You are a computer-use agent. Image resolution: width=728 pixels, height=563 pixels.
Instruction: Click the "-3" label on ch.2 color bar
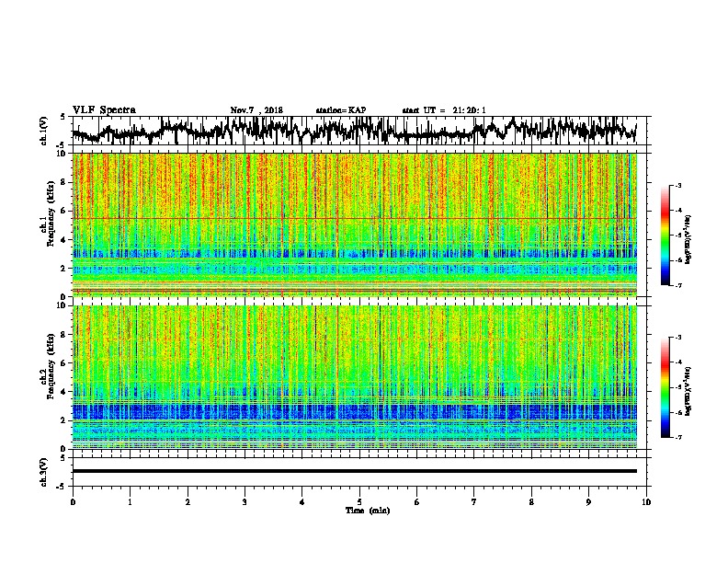[x=677, y=338]
